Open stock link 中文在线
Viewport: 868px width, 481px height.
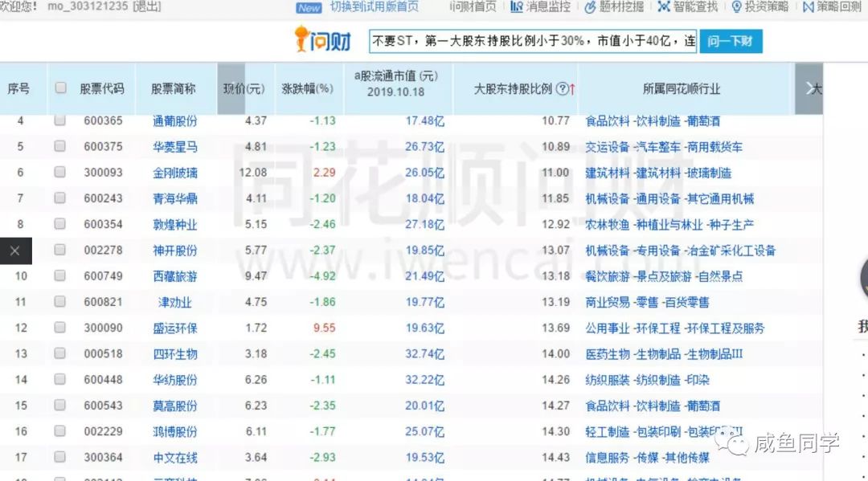[x=175, y=457]
